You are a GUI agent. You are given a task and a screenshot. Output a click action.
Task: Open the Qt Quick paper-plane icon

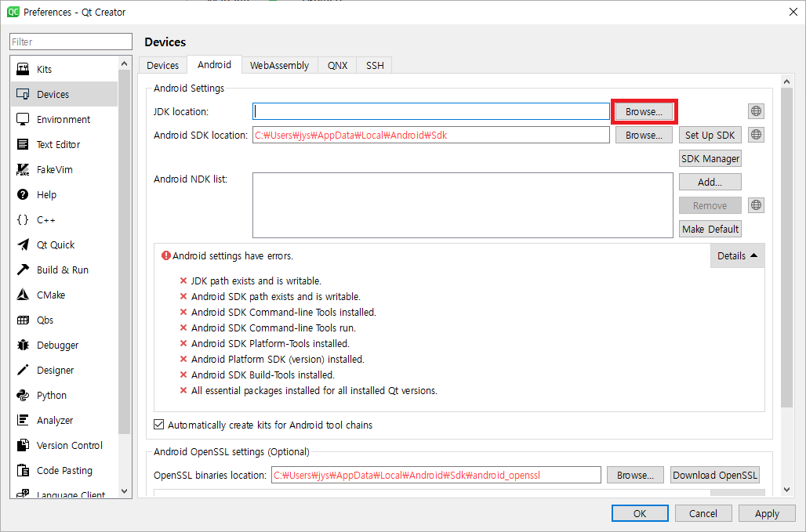(23, 244)
